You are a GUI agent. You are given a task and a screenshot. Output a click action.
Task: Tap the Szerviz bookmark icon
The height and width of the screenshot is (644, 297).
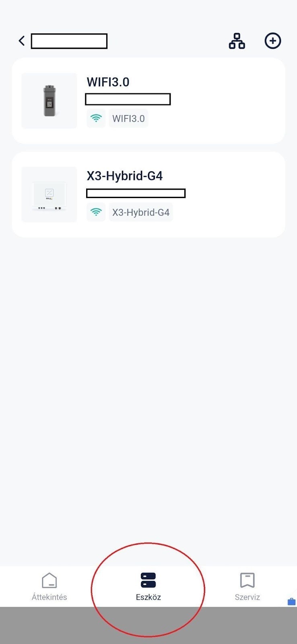[x=247, y=580]
